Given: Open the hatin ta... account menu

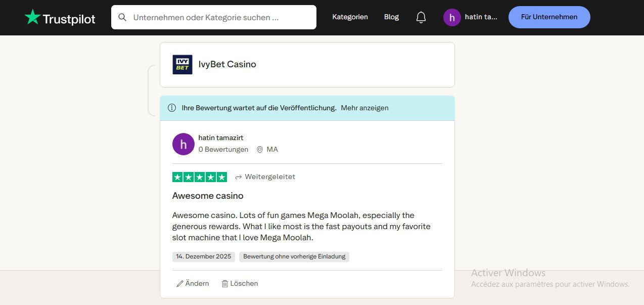Looking at the screenshot, I should click(481, 17).
